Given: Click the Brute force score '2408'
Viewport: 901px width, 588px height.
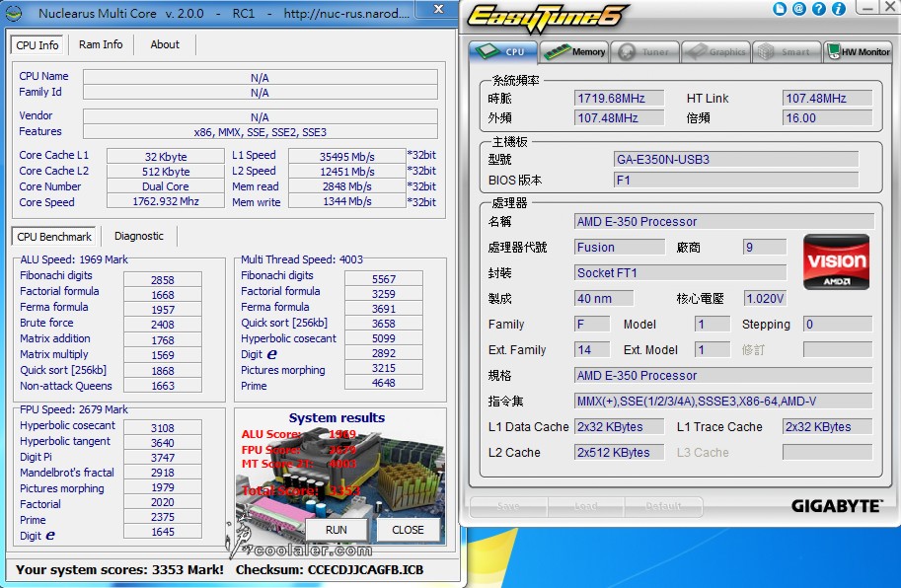Looking at the screenshot, I should click(163, 325).
